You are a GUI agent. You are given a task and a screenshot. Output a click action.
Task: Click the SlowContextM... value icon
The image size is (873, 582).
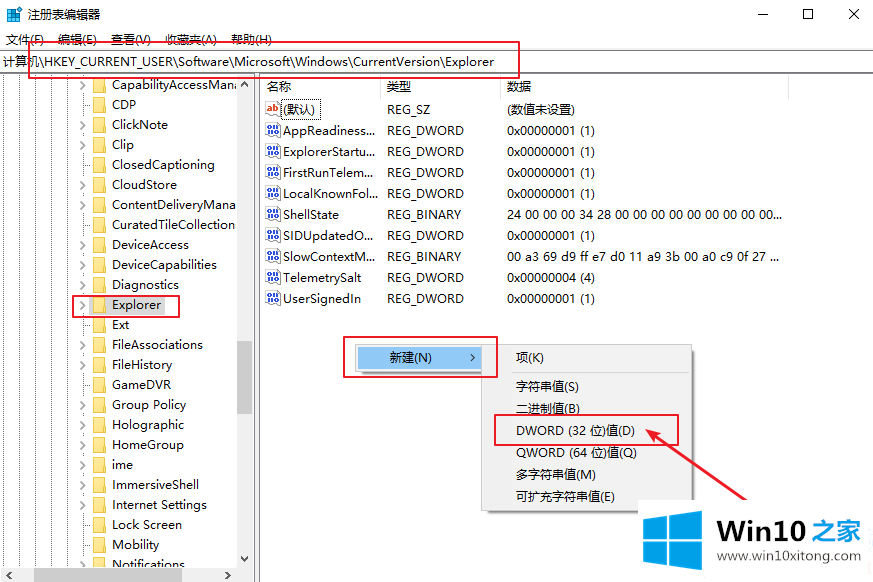(x=272, y=256)
